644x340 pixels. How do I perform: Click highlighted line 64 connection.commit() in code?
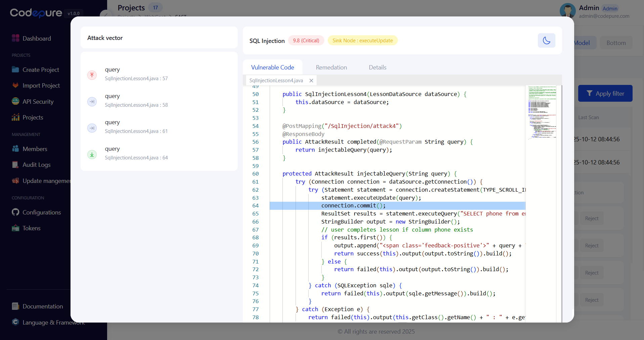point(353,206)
